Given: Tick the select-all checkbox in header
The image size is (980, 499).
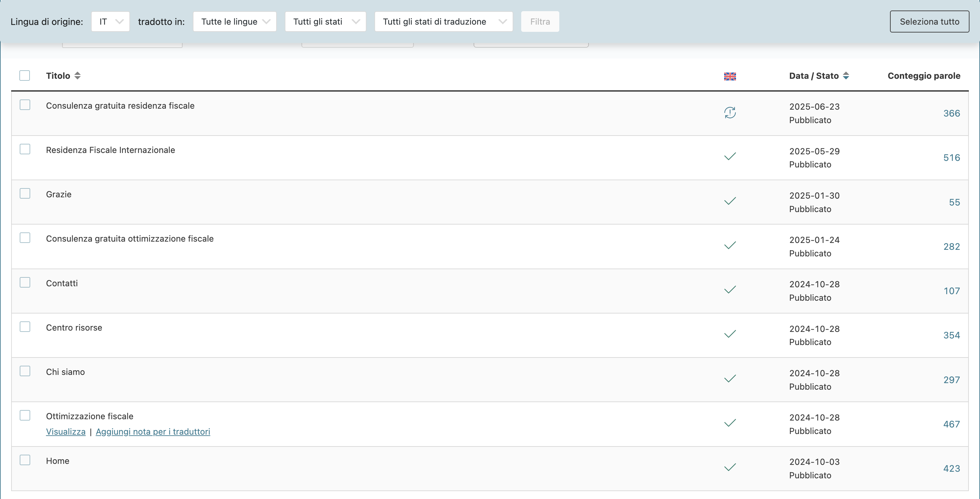Looking at the screenshot, I should [x=25, y=76].
